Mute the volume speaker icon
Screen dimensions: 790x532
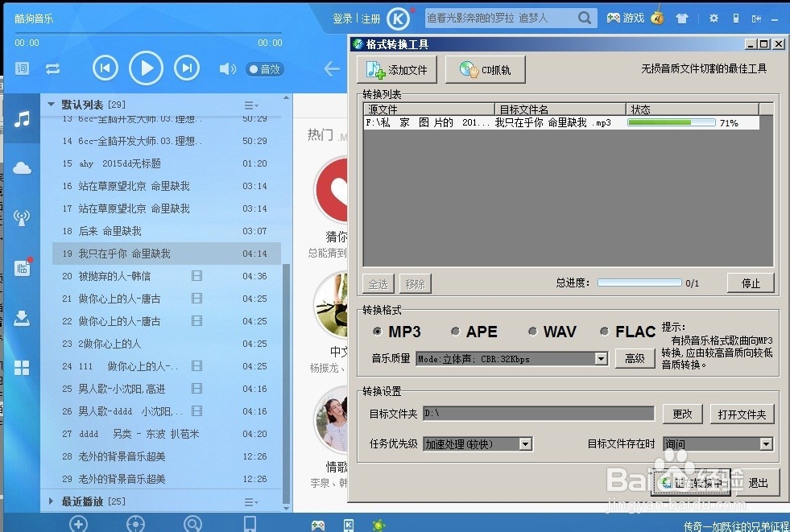click(x=227, y=68)
